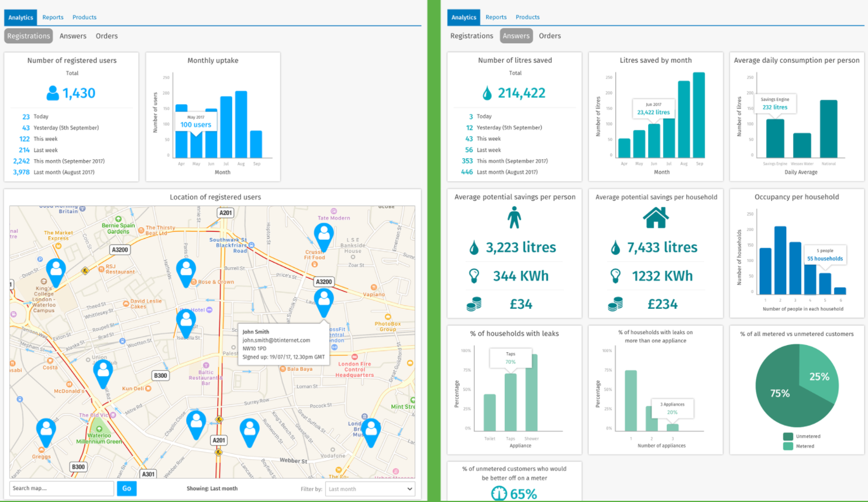Click the litres saved water drop icon
Image resolution: width=868 pixels, height=502 pixels.
tap(487, 93)
